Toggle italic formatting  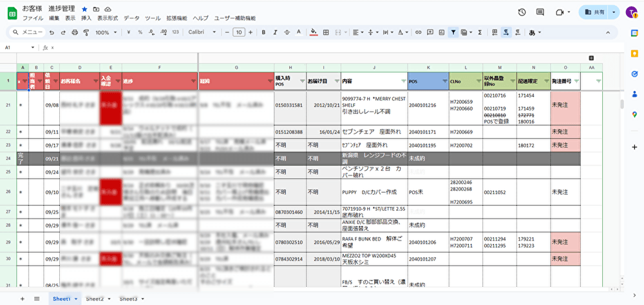click(x=276, y=32)
